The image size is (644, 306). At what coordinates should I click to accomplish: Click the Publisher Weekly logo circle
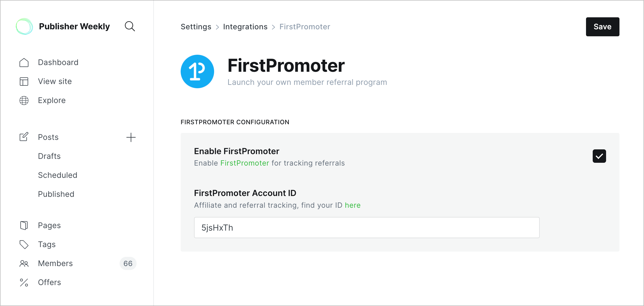pyautogui.click(x=24, y=26)
